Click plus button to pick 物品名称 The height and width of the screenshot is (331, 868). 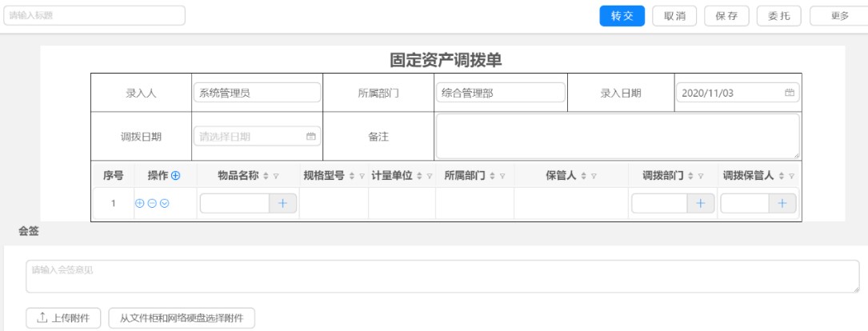(x=283, y=203)
